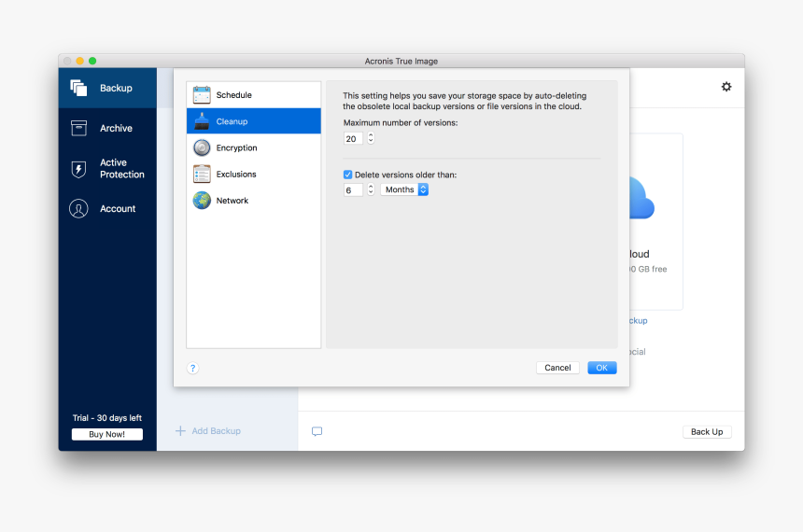Screen dimensions: 803x532
Task: Uncheck Delete versions older than checkbox
Action: click(347, 175)
